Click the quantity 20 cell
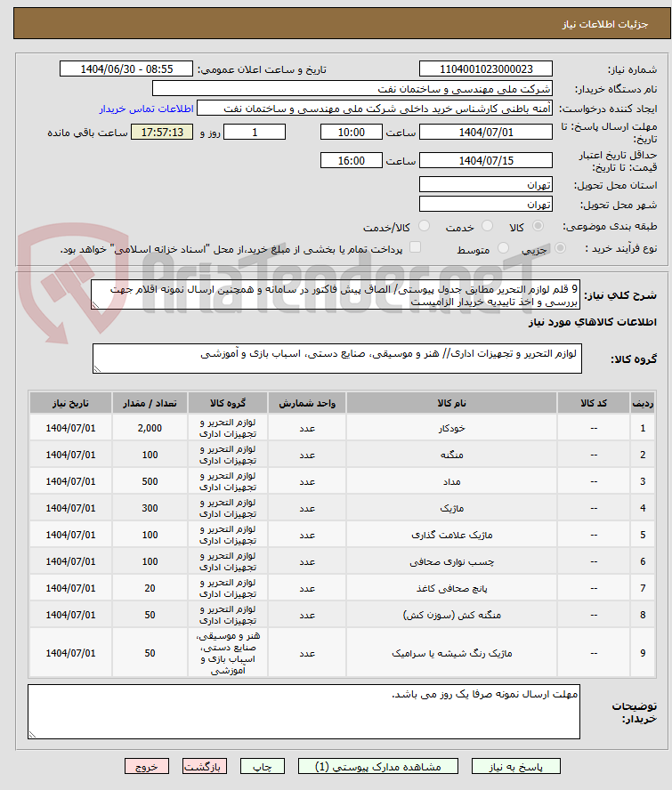 coord(150,588)
